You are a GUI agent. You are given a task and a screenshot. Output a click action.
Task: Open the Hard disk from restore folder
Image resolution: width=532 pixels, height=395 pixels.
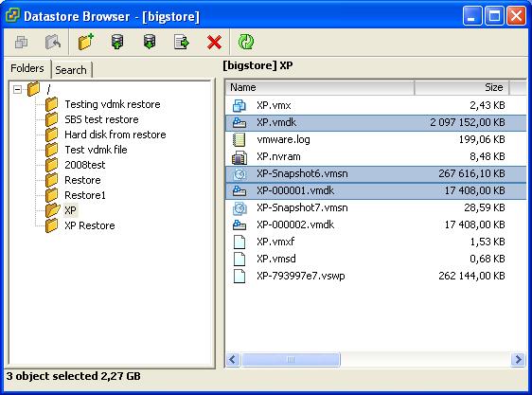point(115,135)
